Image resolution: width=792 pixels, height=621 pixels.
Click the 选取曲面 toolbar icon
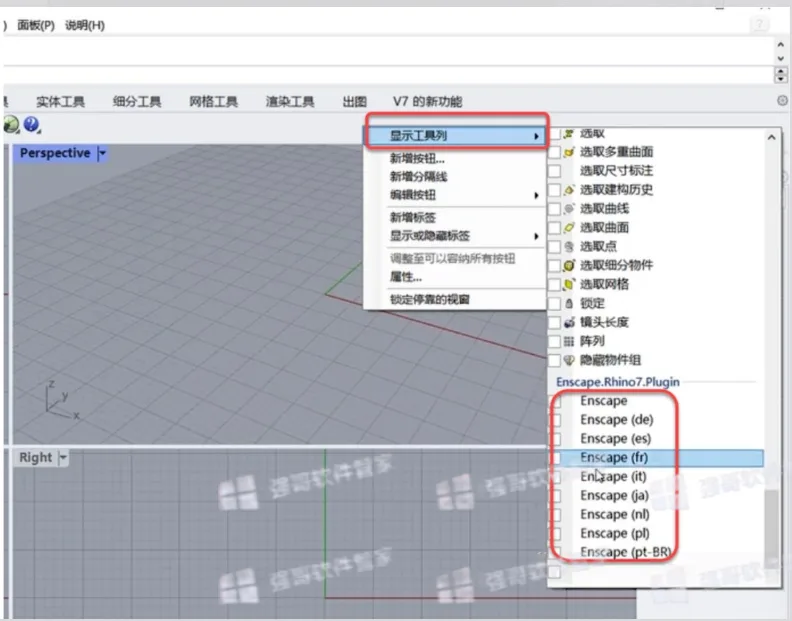click(x=569, y=228)
